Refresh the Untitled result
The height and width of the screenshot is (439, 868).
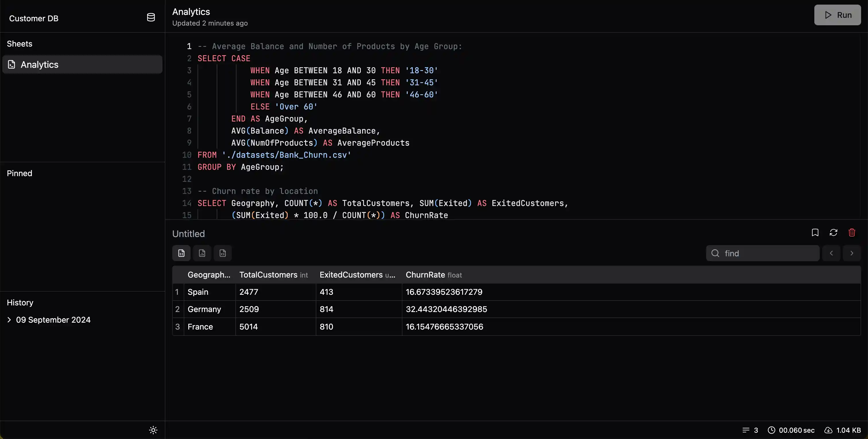coord(833,233)
